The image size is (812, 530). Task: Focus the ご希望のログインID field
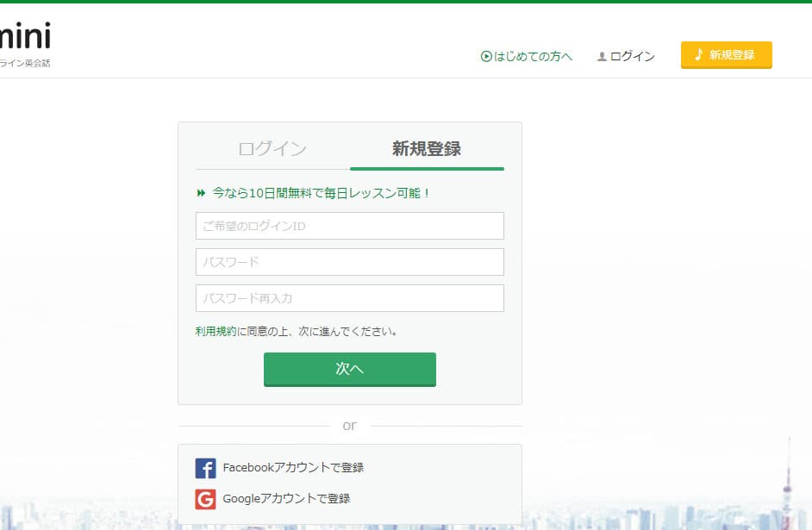coord(350,226)
